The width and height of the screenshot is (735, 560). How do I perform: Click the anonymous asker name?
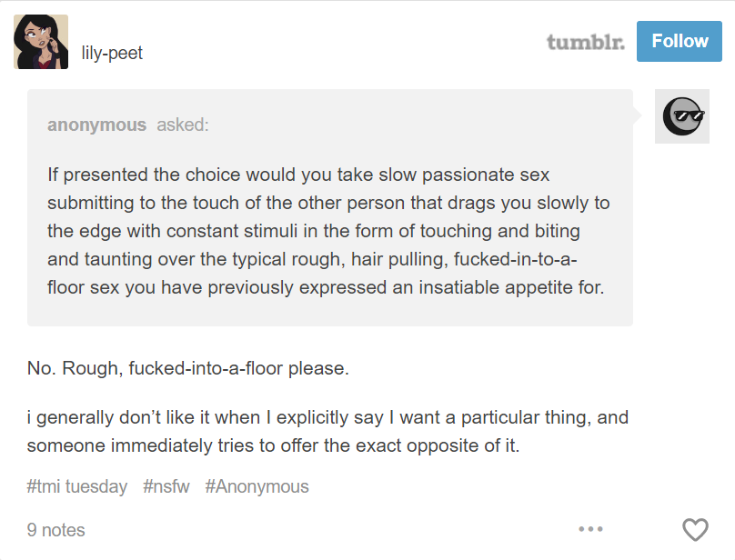tap(96, 125)
